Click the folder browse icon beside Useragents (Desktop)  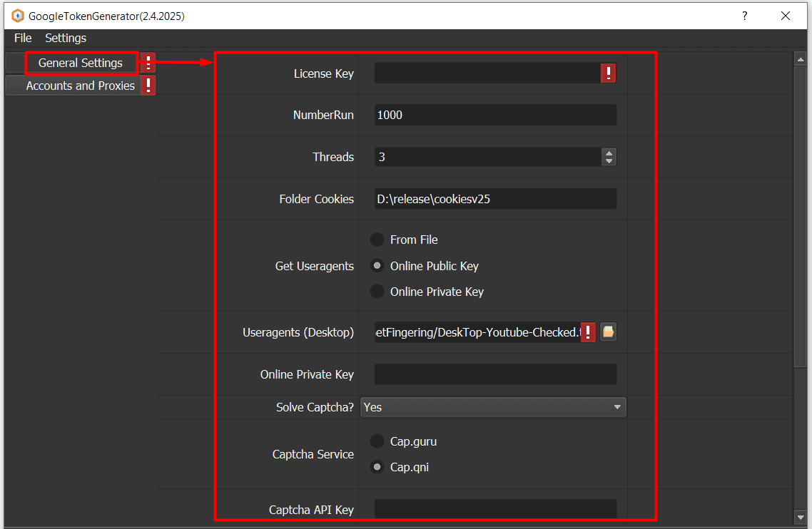coord(608,332)
